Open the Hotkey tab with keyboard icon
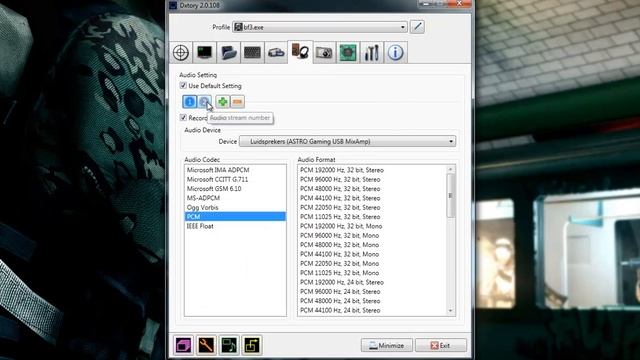Image resolution: width=640 pixels, height=360 pixels. pos(252,53)
